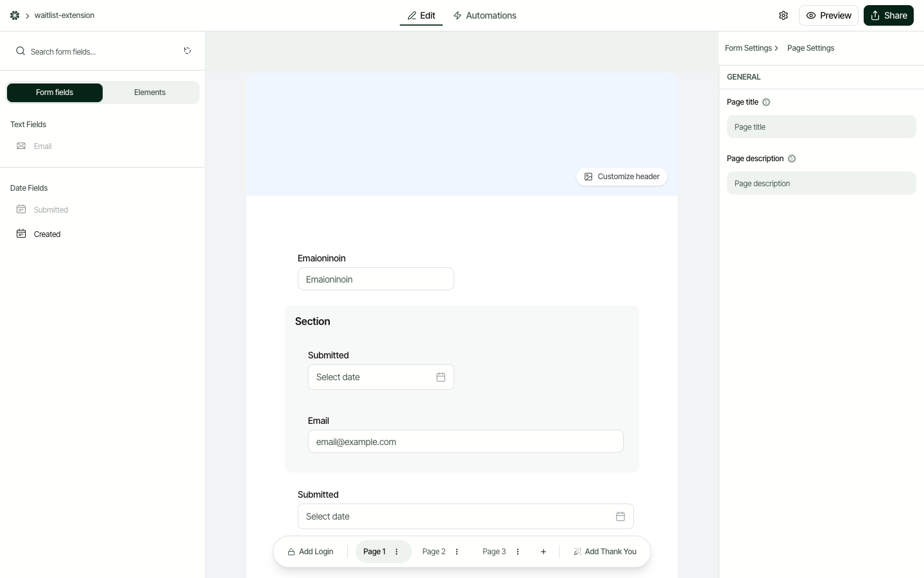Click the refresh icon beside the search field
This screenshot has height=578, width=924.
tap(187, 51)
